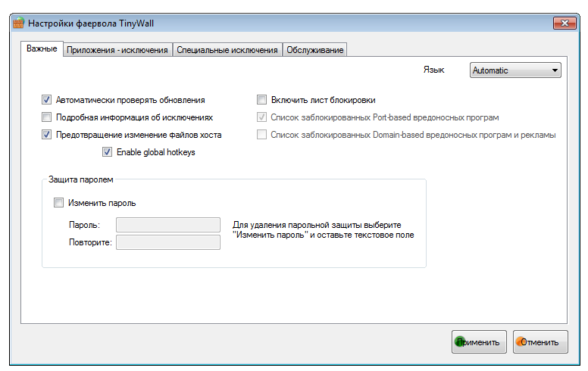Switch to the Важные tab

(x=42, y=48)
